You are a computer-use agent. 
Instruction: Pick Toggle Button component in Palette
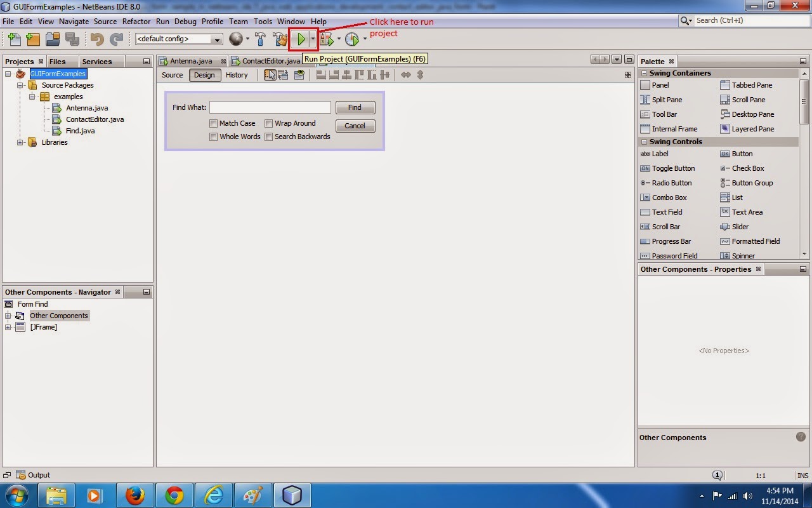click(x=667, y=168)
